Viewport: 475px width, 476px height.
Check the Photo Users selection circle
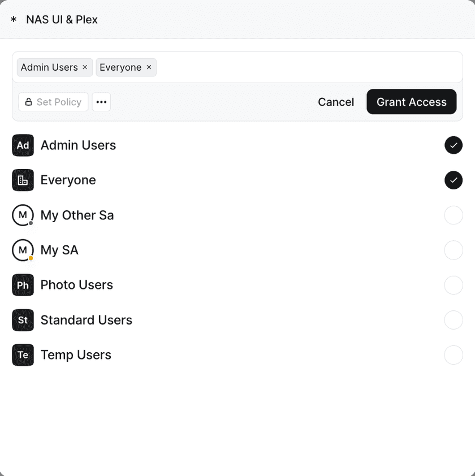(454, 285)
